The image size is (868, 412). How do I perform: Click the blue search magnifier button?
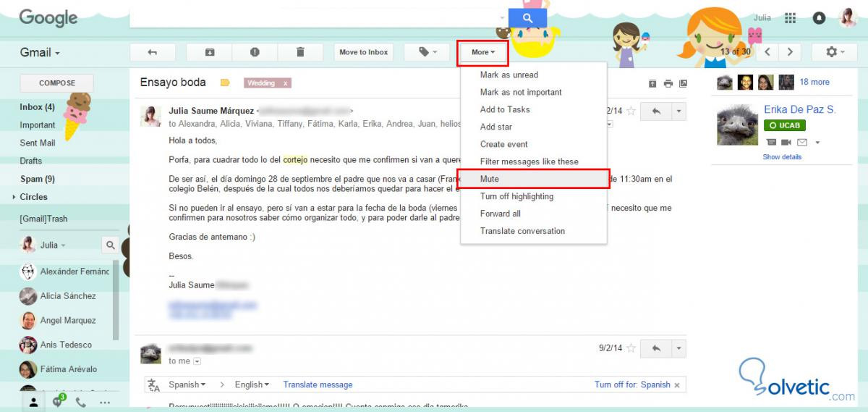point(527,18)
